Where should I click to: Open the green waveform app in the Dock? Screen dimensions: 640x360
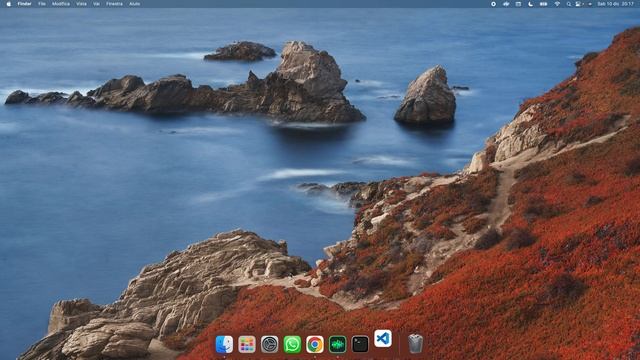coord(338,344)
